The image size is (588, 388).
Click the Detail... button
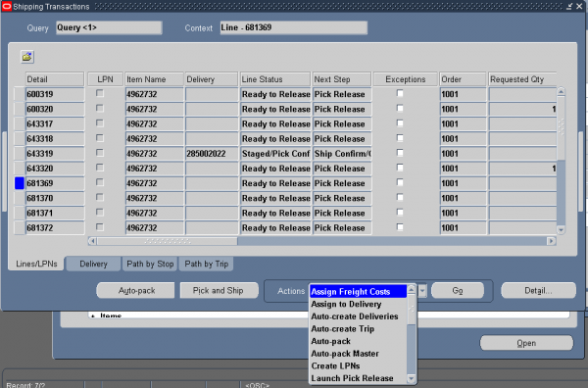[538, 291]
